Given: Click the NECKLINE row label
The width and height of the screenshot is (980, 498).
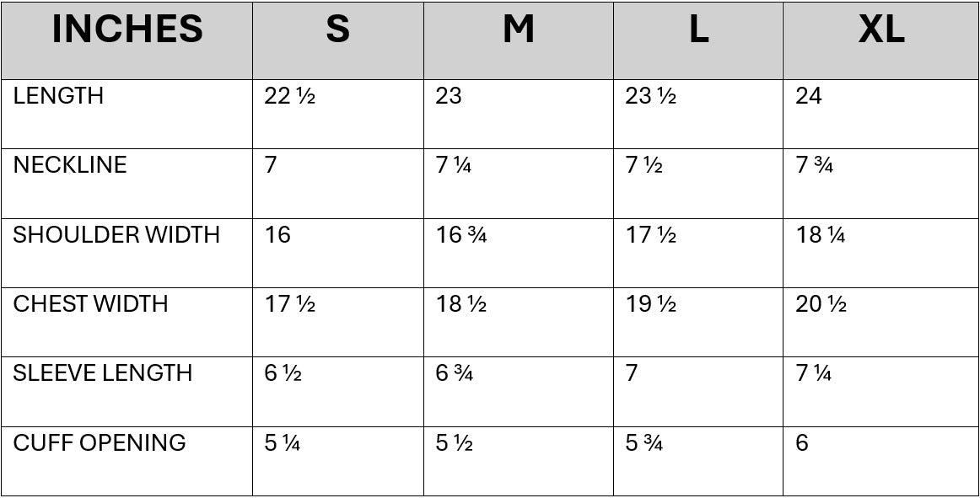Looking at the screenshot, I should [x=70, y=165].
